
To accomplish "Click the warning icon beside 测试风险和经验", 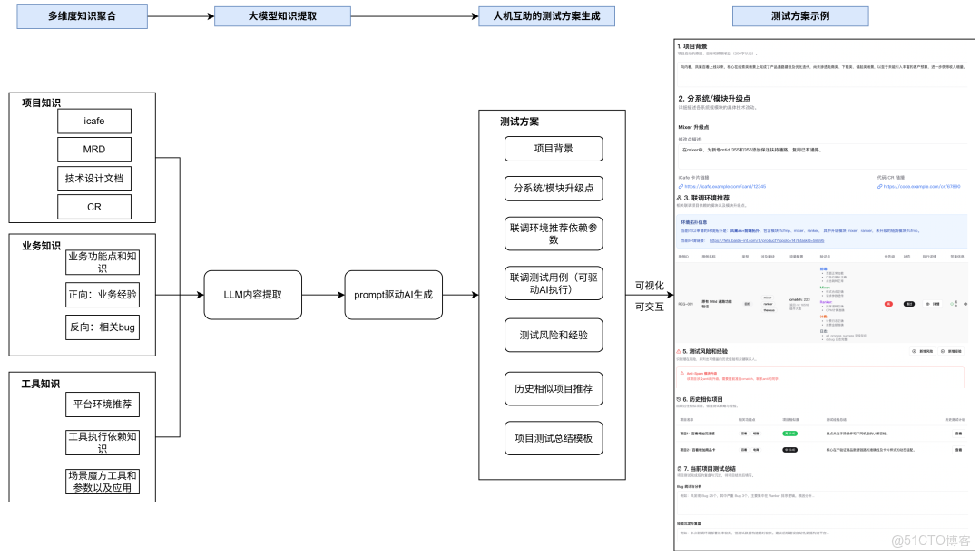I will pyautogui.click(x=677, y=351).
